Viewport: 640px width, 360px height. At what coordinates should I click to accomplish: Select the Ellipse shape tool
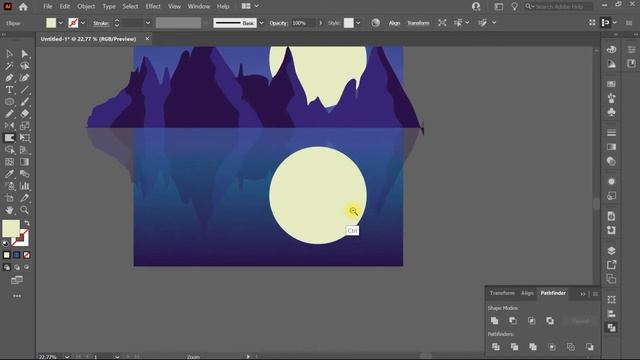[x=9, y=102]
